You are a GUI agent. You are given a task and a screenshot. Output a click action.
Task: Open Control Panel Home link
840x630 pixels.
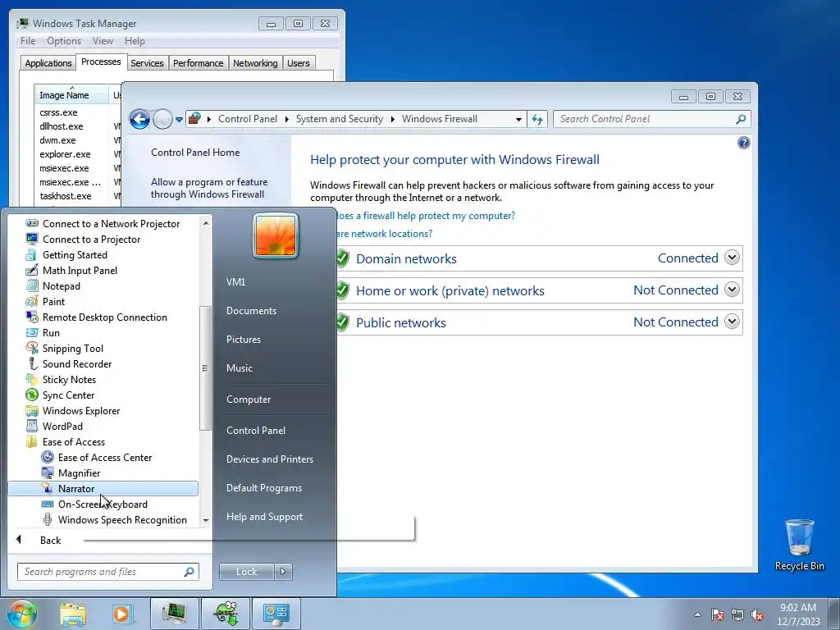pos(195,153)
